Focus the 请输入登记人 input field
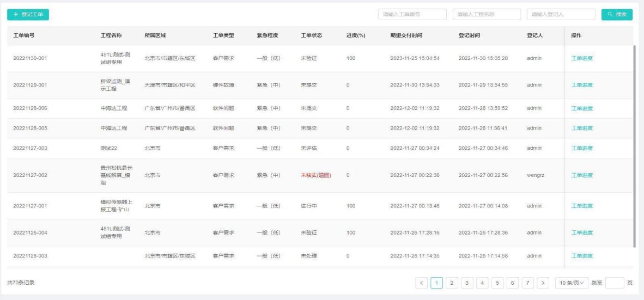This screenshot has height=300, width=644. 561,14
